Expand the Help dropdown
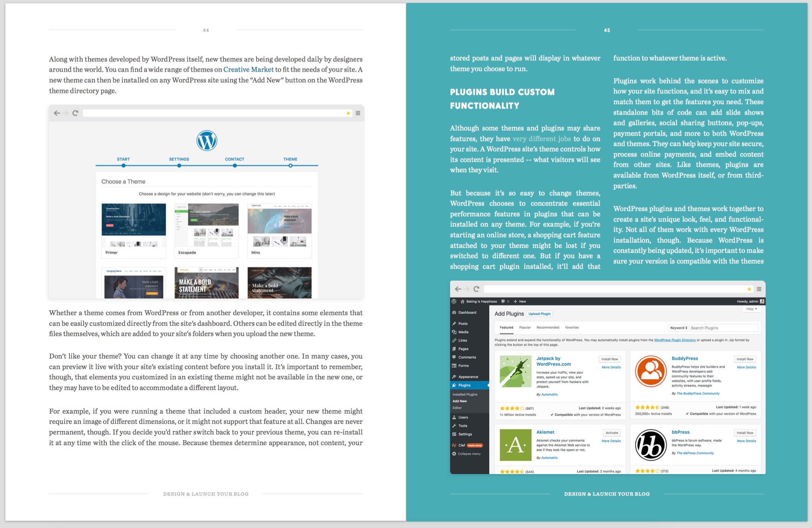Screen dimensions: 812x528 pos(751,309)
